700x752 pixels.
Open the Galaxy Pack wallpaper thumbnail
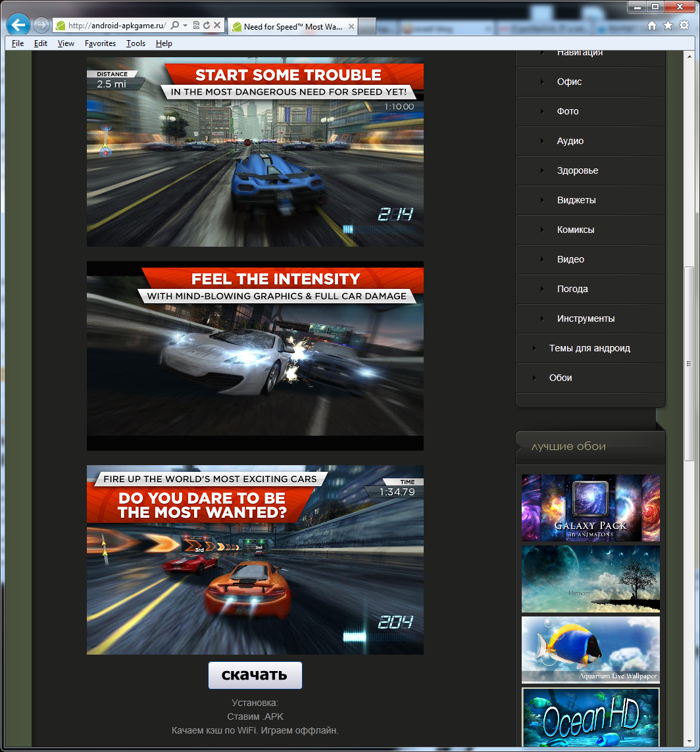pyautogui.click(x=591, y=508)
